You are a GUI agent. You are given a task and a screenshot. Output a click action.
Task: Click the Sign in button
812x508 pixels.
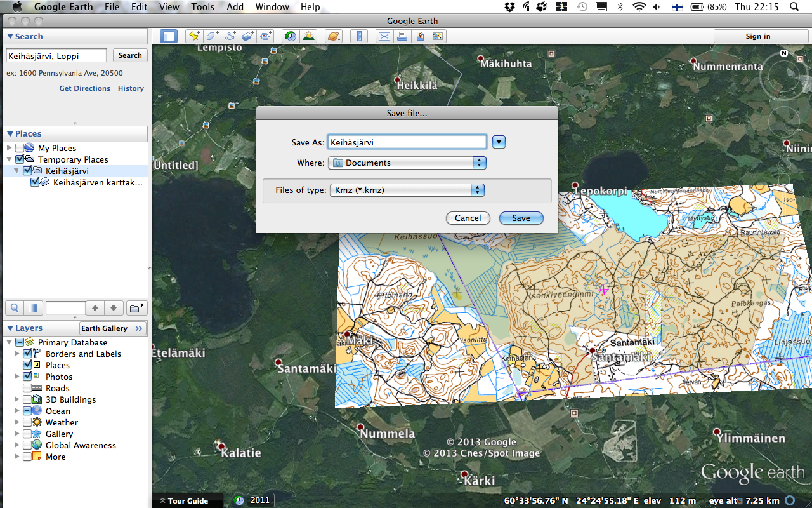(x=758, y=36)
